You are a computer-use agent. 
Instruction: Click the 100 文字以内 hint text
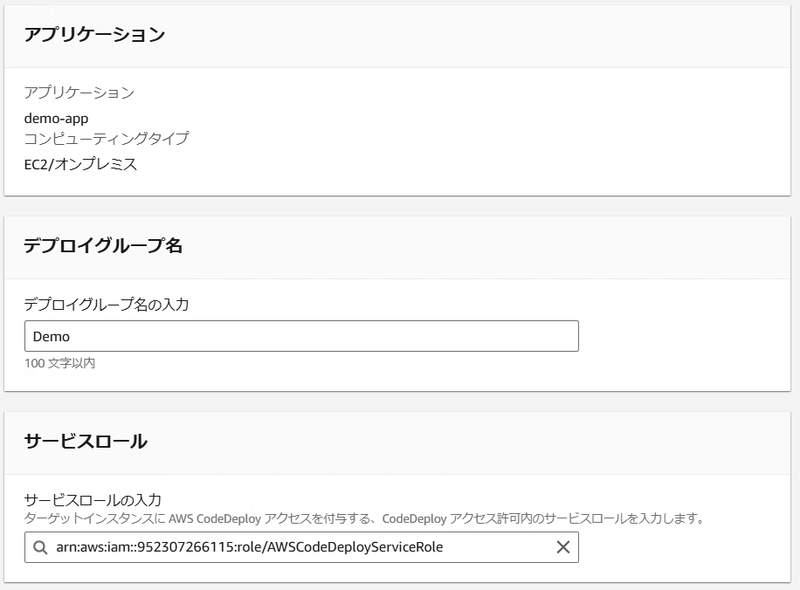point(60,363)
